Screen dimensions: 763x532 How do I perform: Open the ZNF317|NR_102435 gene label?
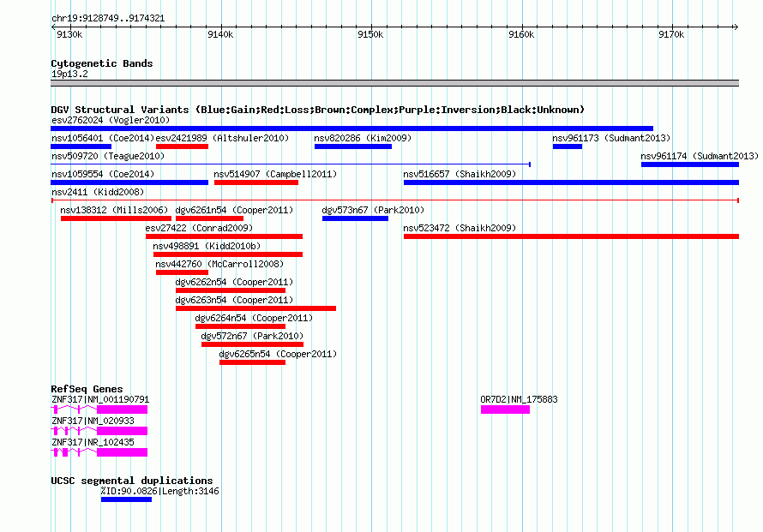coord(93,442)
